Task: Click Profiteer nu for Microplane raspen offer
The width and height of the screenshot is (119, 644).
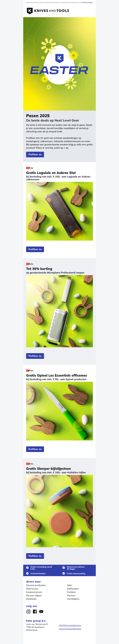Action: coord(35,356)
